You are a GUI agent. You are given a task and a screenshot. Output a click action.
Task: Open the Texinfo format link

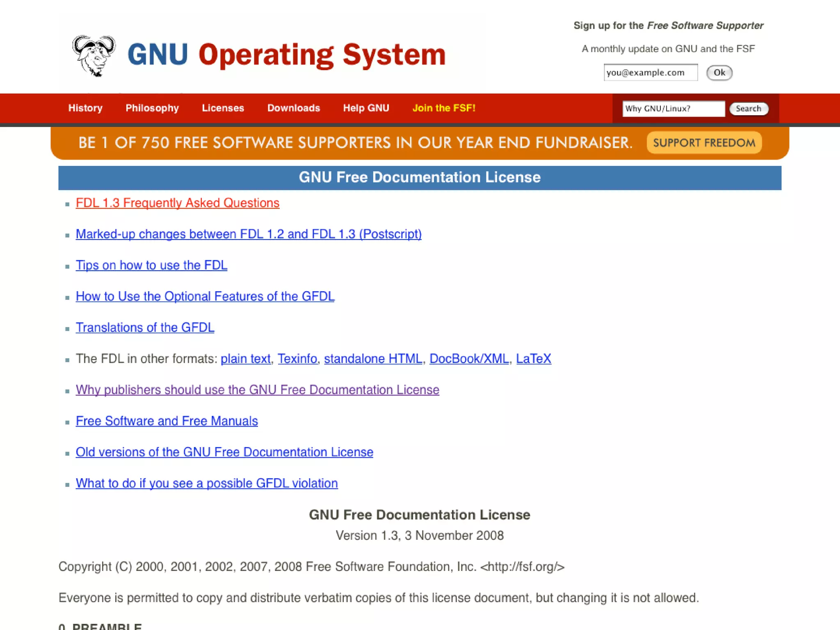pyautogui.click(x=297, y=359)
